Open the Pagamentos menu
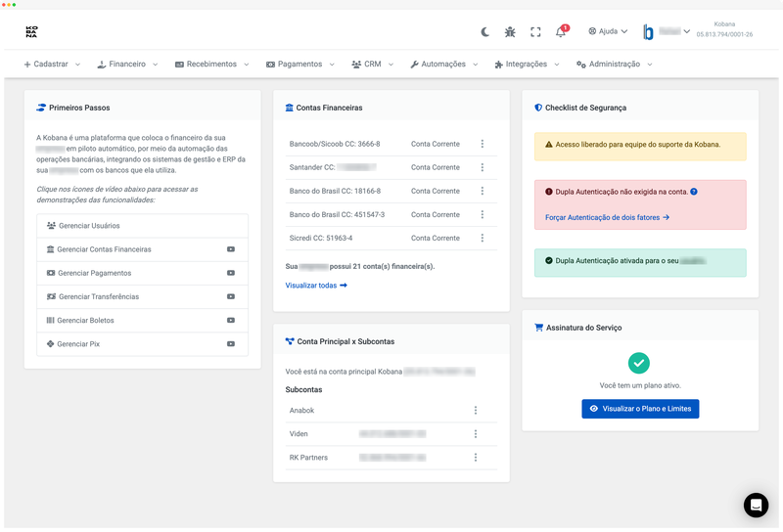The image size is (783, 532). point(299,64)
